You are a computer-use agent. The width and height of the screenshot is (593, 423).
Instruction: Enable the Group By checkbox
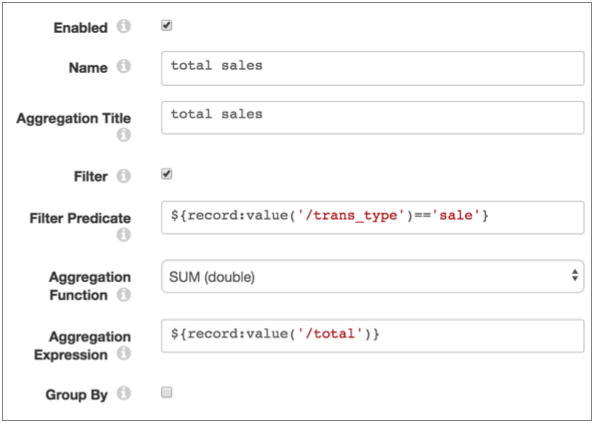pos(166,392)
